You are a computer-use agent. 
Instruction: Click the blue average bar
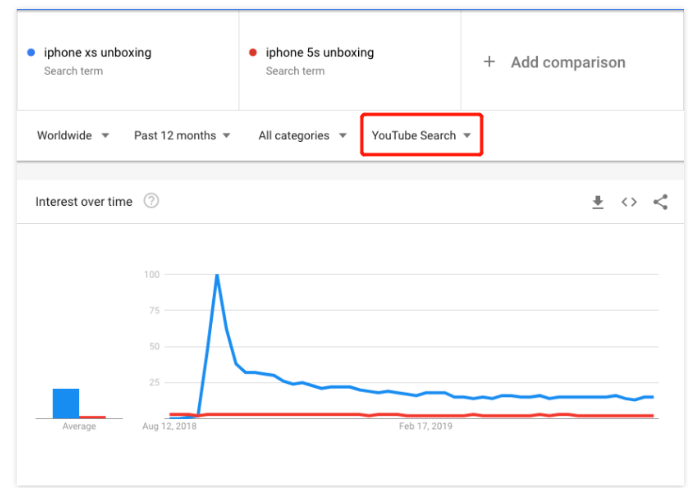pos(66,403)
